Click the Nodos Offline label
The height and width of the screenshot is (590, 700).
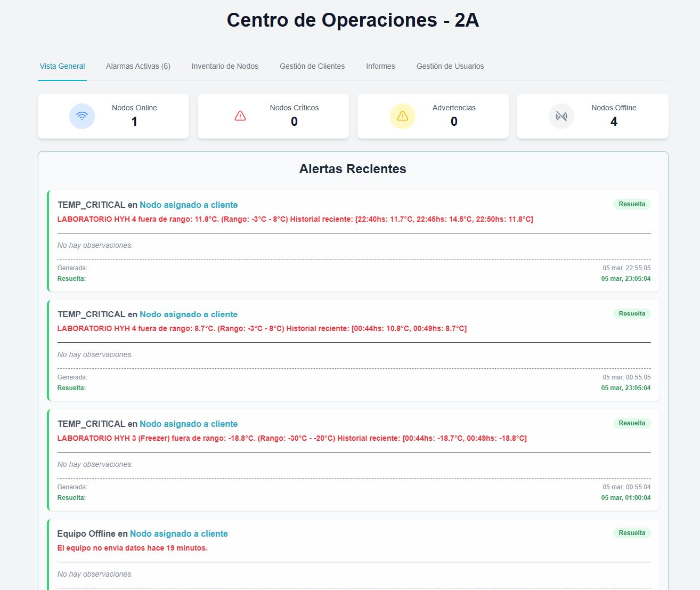614,108
